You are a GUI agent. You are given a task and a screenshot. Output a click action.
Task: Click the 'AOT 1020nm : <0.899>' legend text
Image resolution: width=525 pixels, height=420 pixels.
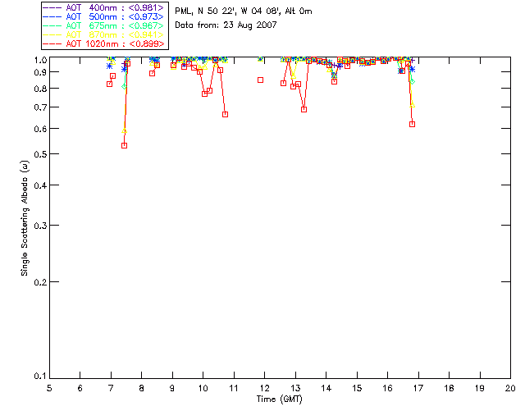tap(115, 43)
